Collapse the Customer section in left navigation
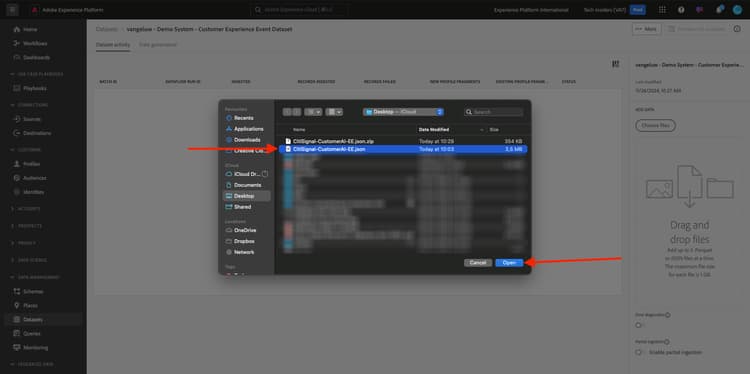Screen dimensions: 750x374 12,150
